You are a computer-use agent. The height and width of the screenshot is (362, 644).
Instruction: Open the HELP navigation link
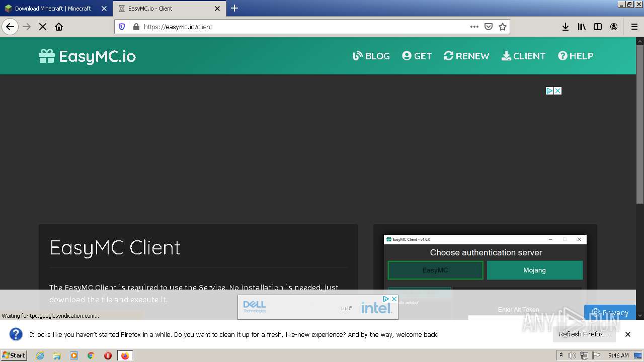tap(576, 56)
